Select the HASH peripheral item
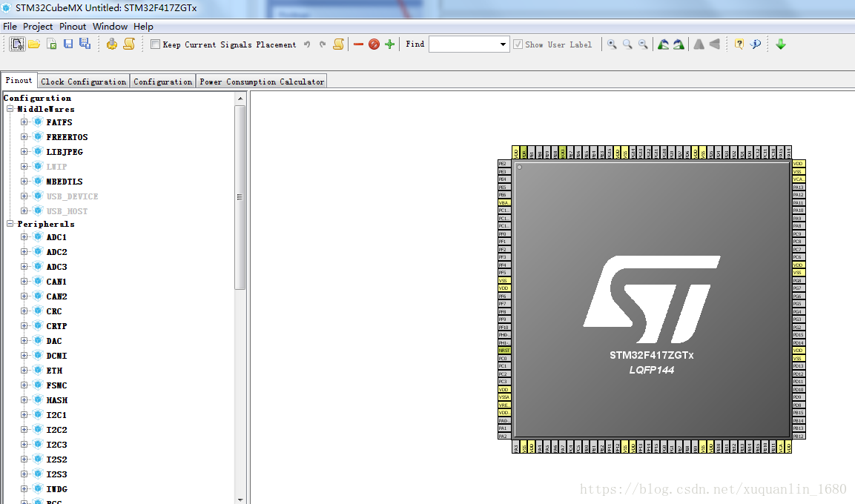 pos(56,400)
